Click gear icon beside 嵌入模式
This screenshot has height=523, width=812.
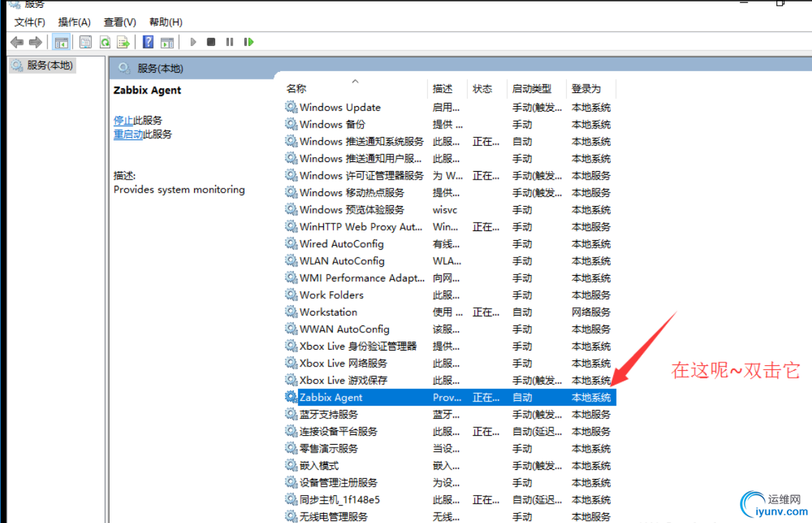[x=291, y=465]
